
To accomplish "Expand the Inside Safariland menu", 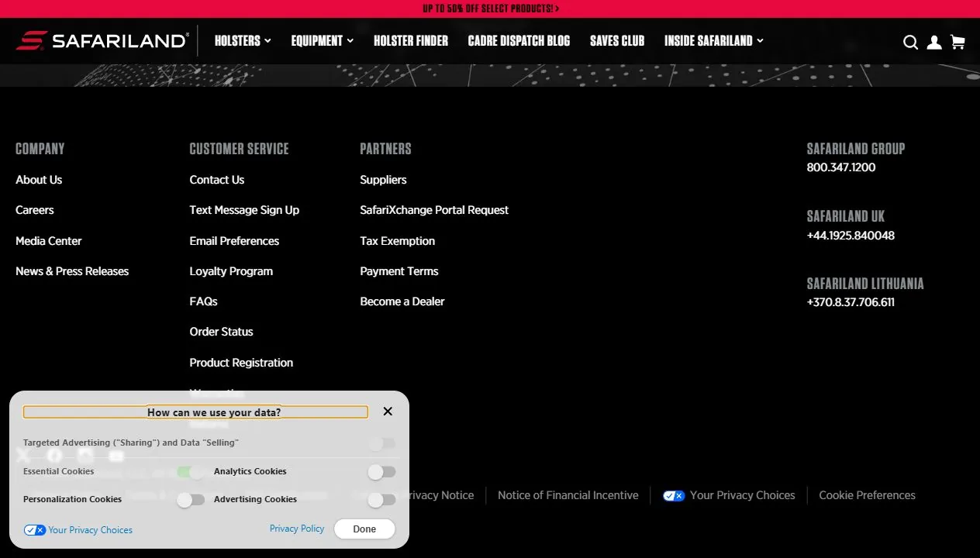I will pos(713,40).
